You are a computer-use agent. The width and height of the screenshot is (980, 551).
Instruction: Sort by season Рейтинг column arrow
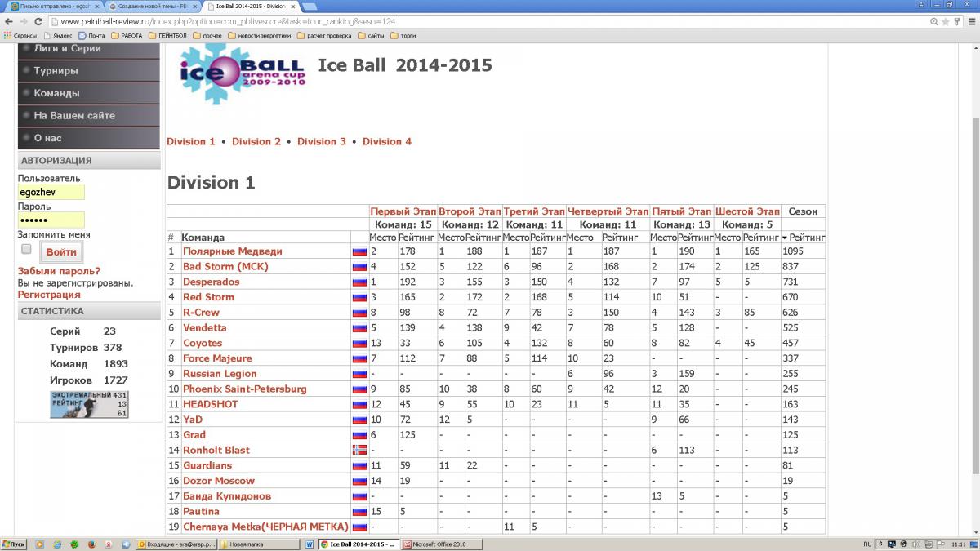[785, 238]
